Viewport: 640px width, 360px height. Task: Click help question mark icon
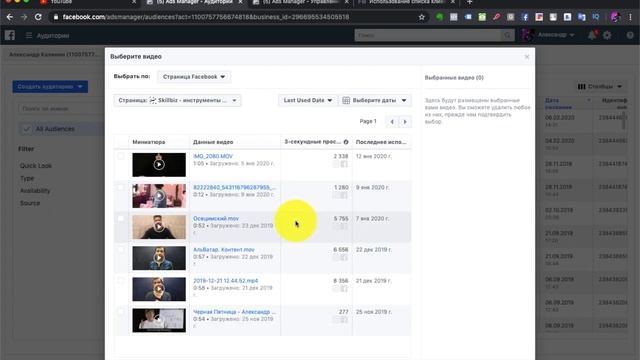pos(630,36)
